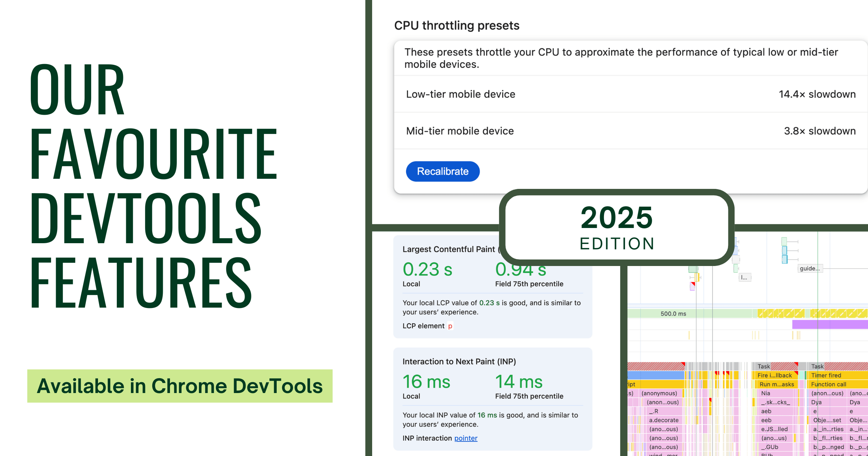Select the Low-tier mobile device preset
Image resolution: width=868 pixels, height=456 pixels.
tap(631, 94)
